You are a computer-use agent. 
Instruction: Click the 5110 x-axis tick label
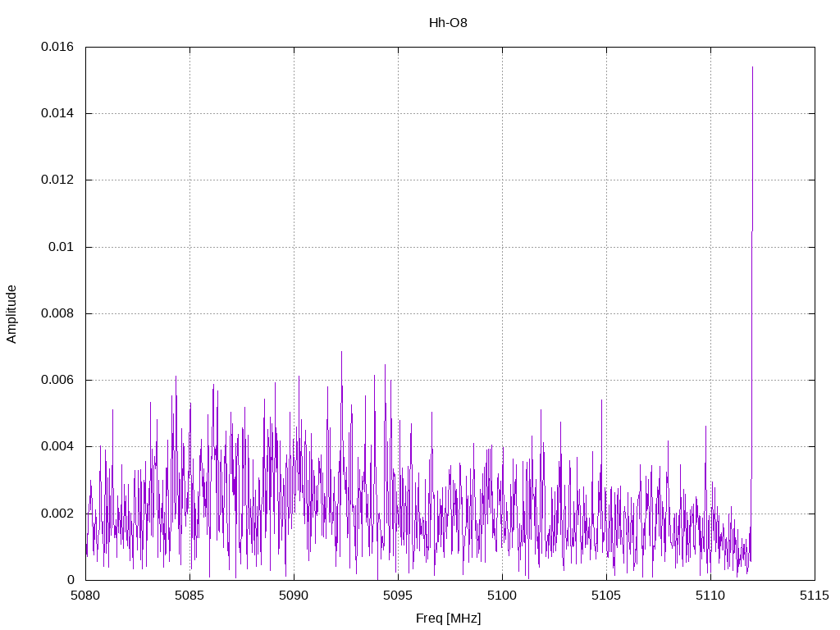[710, 596]
